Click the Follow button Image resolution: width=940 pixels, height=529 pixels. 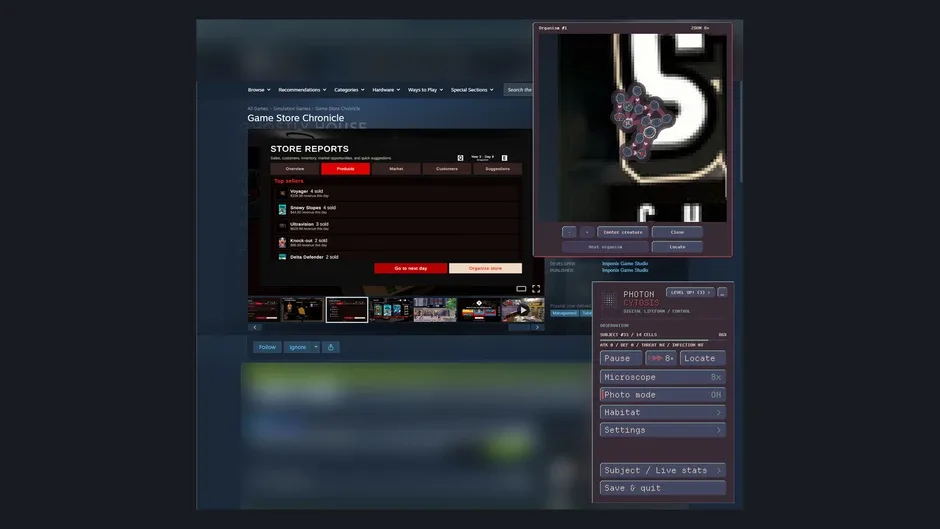tap(267, 347)
